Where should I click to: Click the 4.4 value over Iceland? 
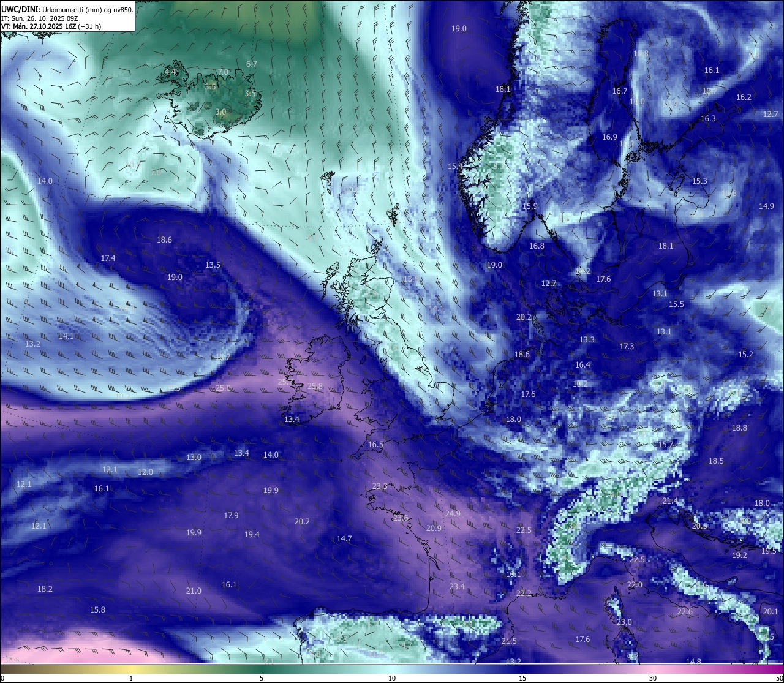pyautogui.click(x=170, y=72)
